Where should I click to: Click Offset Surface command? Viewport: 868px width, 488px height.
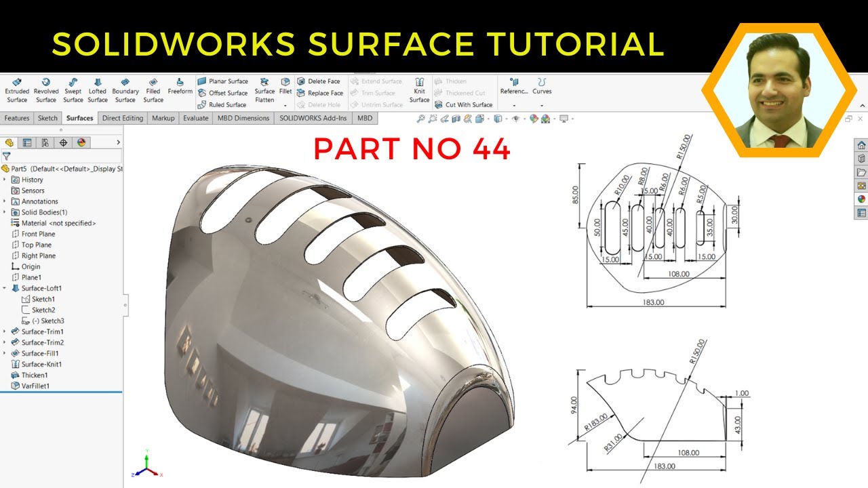pos(223,93)
